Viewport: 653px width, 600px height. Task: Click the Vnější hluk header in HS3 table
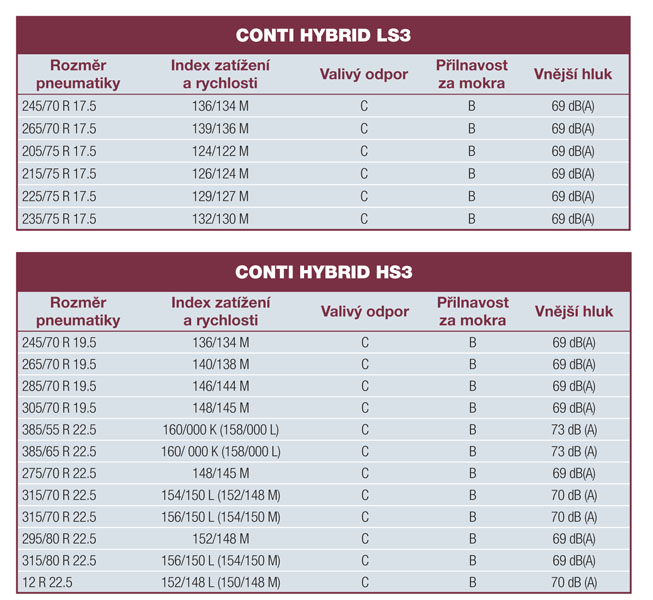pyautogui.click(x=573, y=311)
